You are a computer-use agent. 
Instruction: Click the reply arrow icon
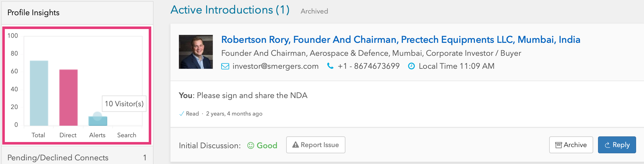[607, 145]
